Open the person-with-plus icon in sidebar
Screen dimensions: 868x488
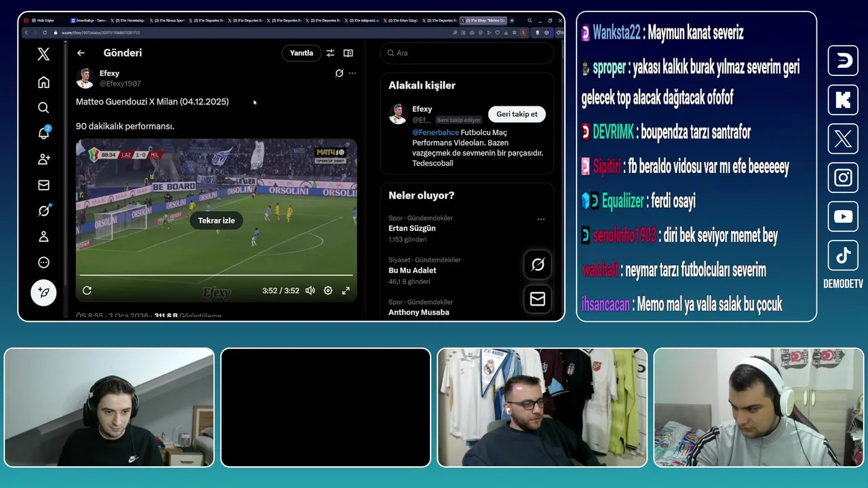pos(43,159)
